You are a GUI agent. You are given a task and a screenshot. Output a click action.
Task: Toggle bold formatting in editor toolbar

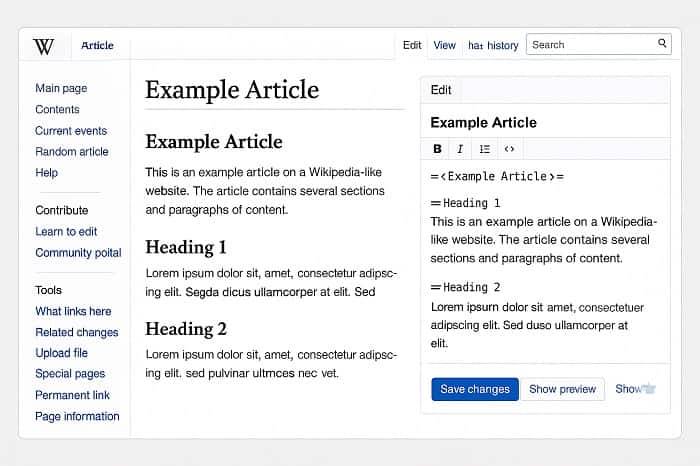(437, 149)
